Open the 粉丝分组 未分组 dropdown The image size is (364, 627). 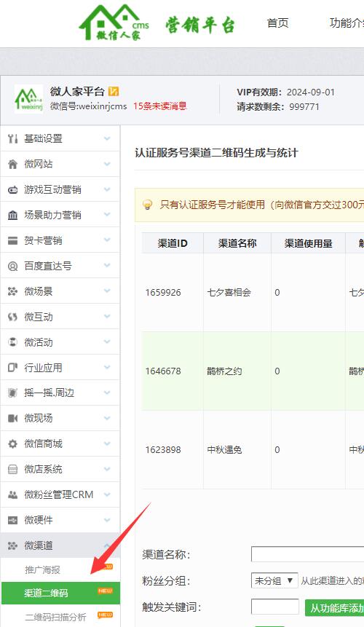coord(274,580)
